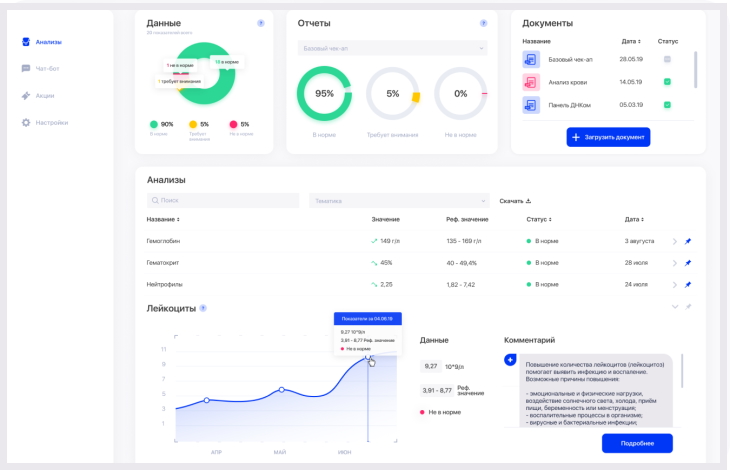Click the Акции sidebar icon

click(26, 96)
